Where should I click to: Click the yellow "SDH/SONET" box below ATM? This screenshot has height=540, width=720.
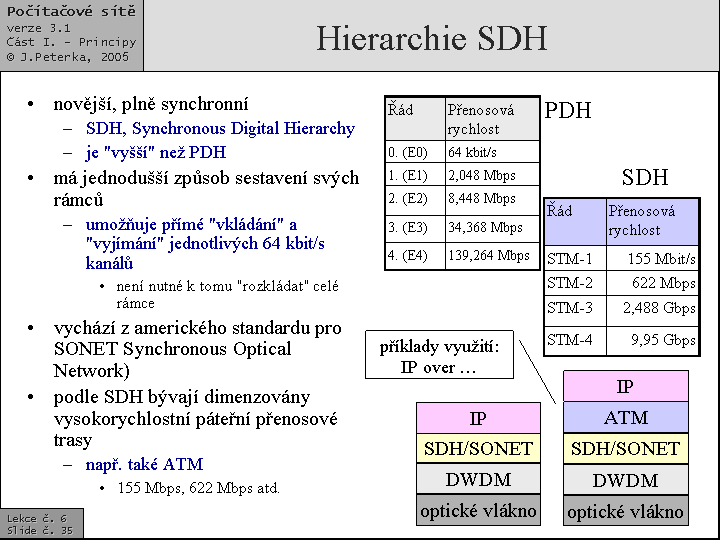point(626,449)
